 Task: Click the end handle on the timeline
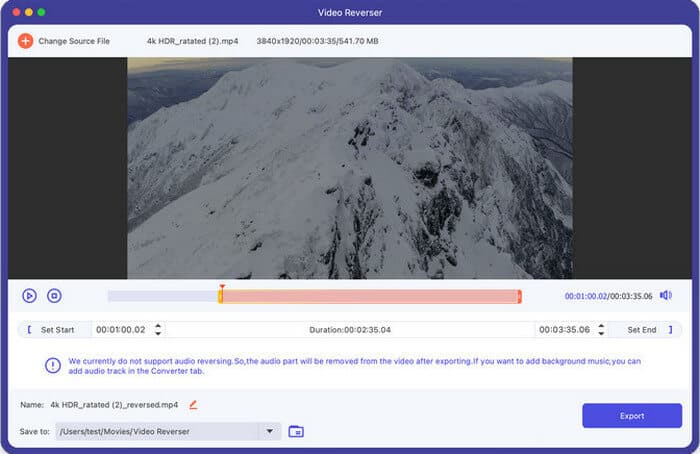520,296
